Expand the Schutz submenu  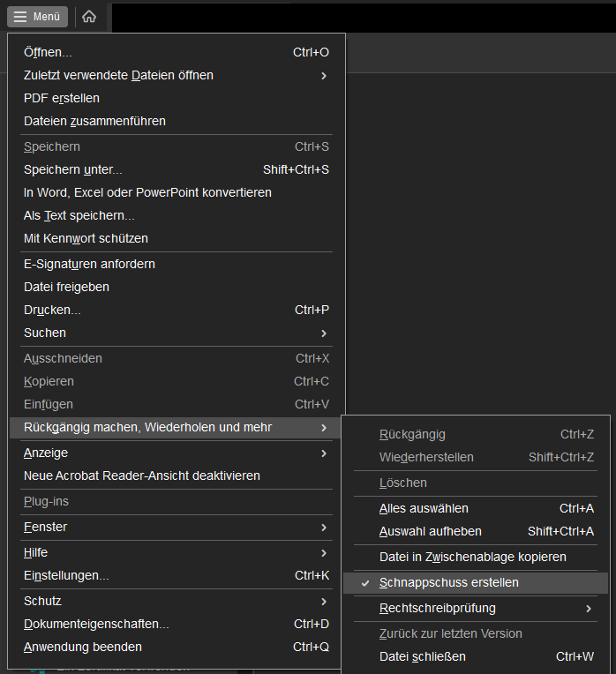[x=177, y=602]
